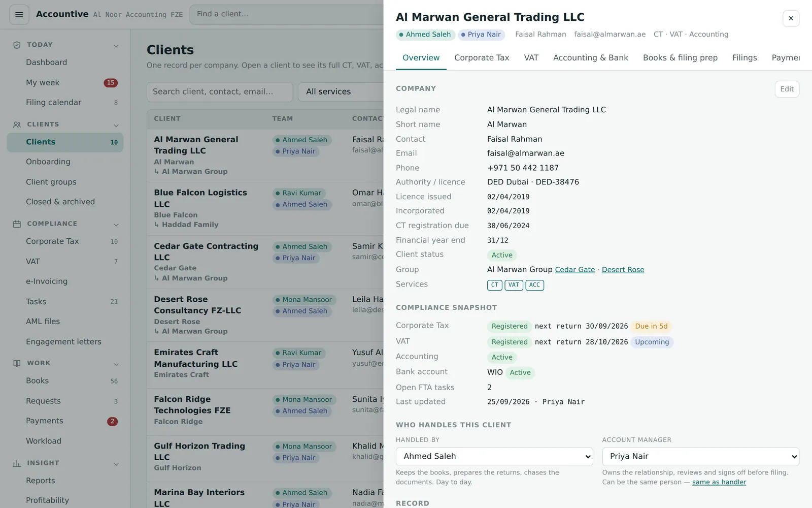Screen dimensions: 812x508
Task: Open AML files in the sidebar
Action: click(65, 322)
